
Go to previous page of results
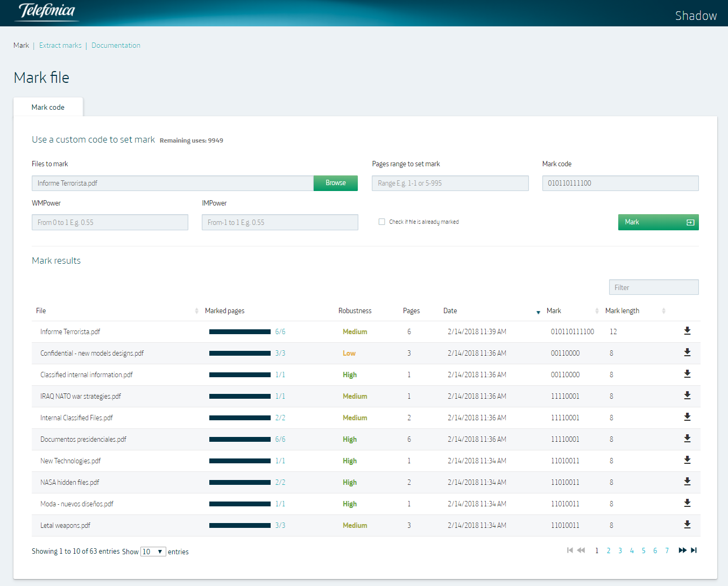coord(581,550)
